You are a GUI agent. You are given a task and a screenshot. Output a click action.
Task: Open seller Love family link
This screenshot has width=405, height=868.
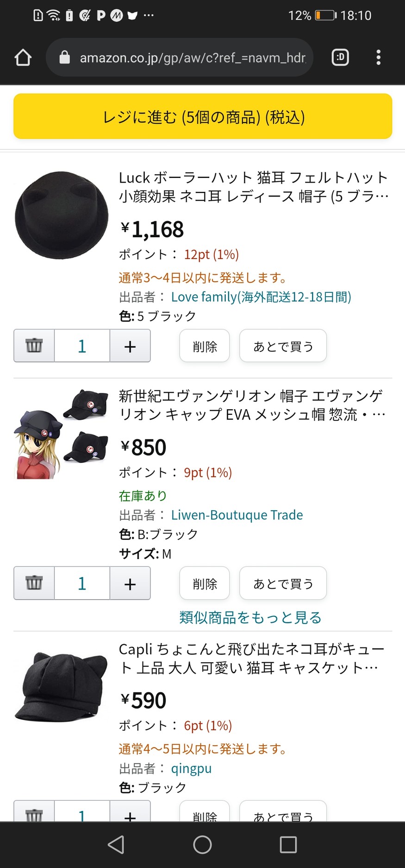pos(261,297)
